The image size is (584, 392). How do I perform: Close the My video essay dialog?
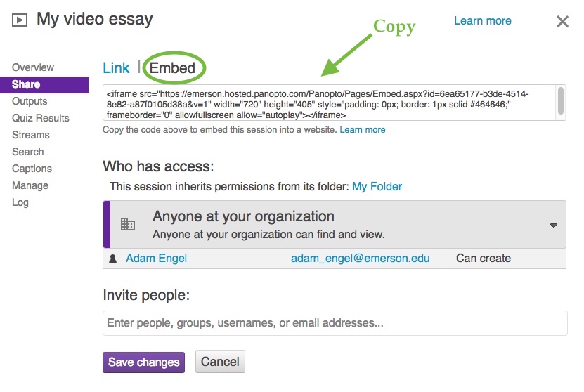pyautogui.click(x=562, y=22)
